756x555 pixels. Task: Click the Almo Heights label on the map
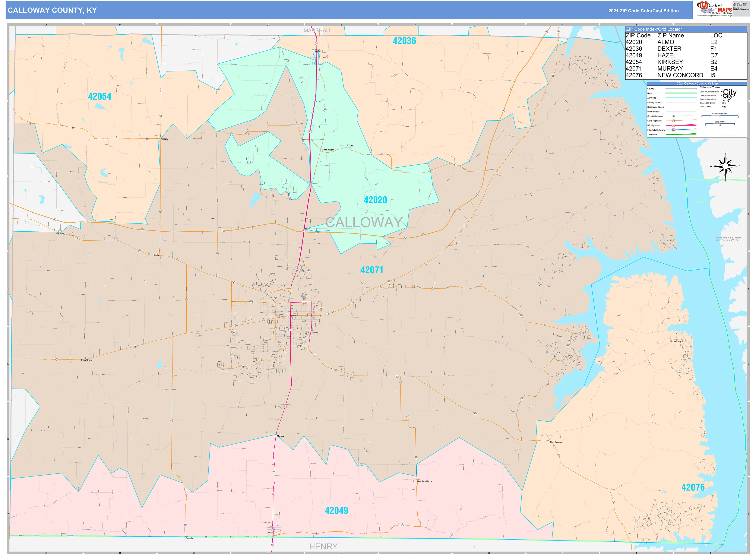pyautogui.click(x=328, y=150)
